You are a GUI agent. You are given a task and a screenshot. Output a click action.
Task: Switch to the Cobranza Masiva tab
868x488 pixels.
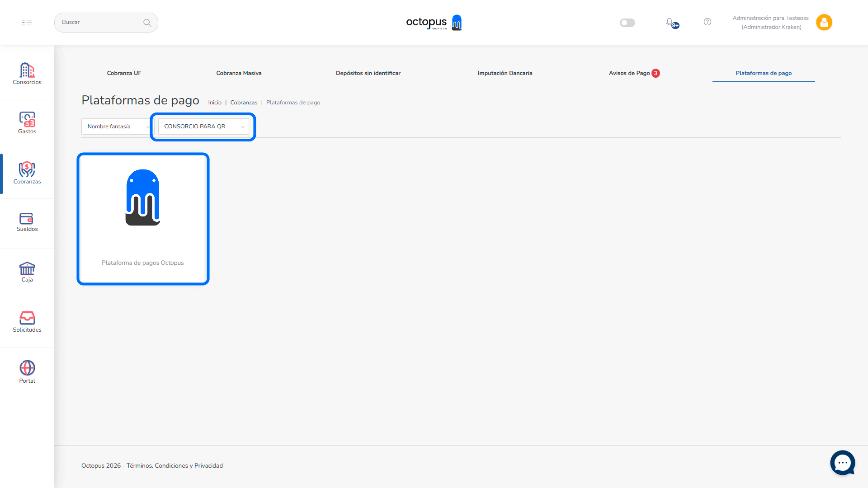click(x=239, y=73)
